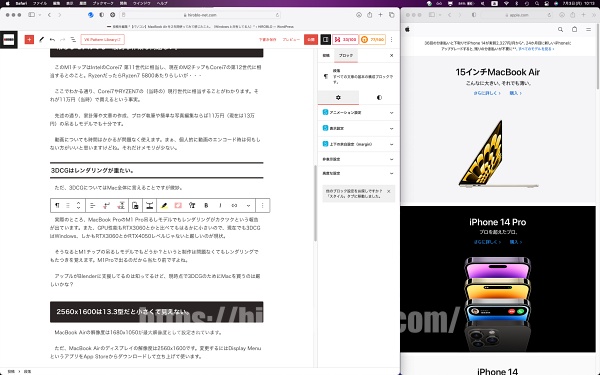Image resolution: width=600 pixels, height=375 pixels.
Task: Open the Apple menu in macOS menu bar
Action: [7, 3]
